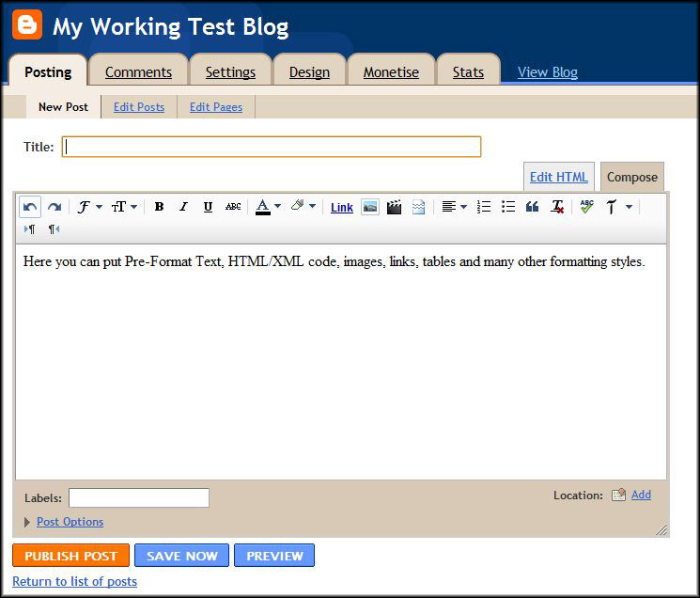The image size is (700, 598).
Task: Open the Edit Pages sub-tab
Action: pyautogui.click(x=216, y=107)
